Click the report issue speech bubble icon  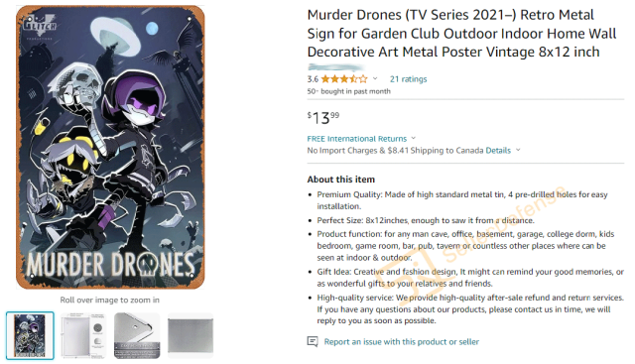pyautogui.click(x=313, y=342)
